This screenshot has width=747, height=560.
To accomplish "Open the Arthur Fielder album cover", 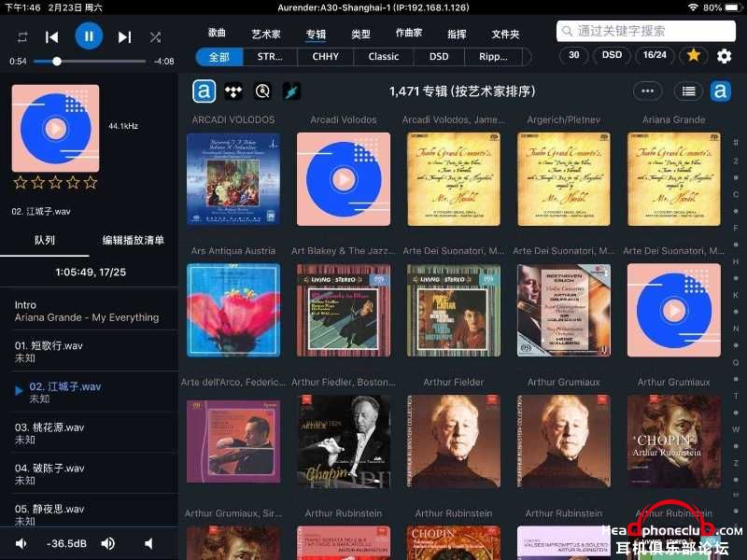I will 454,441.
